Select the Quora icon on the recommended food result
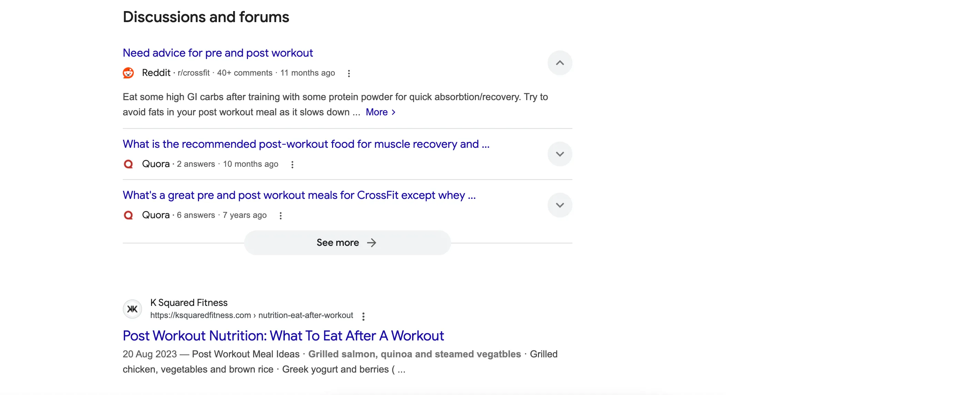The image size is (980, 395). pyautogui.click(x=129, y=164)
